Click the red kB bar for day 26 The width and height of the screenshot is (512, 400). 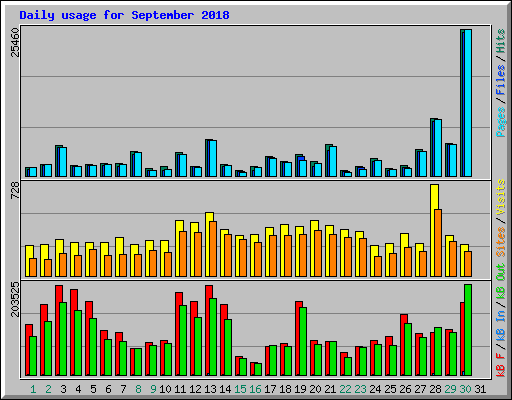tap(404, 345)
